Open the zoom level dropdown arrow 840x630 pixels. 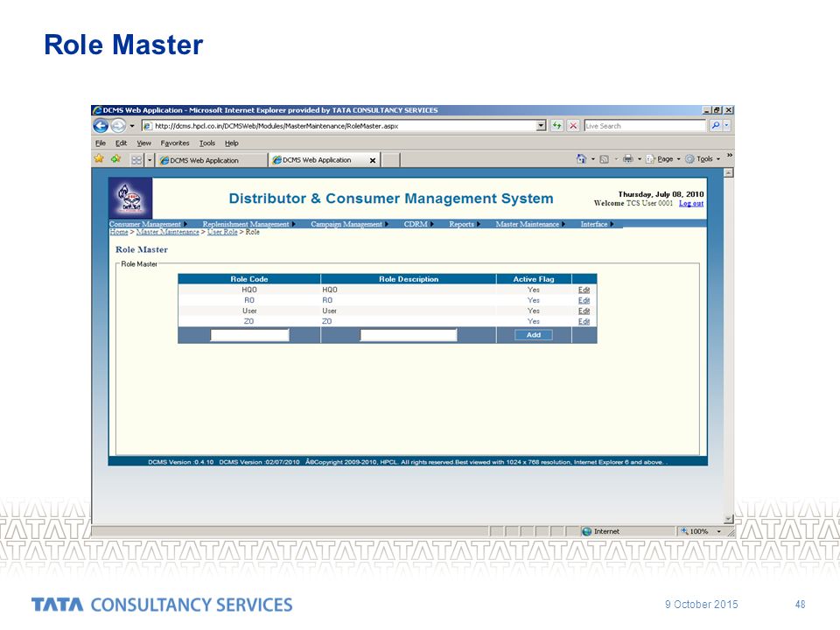719,531
